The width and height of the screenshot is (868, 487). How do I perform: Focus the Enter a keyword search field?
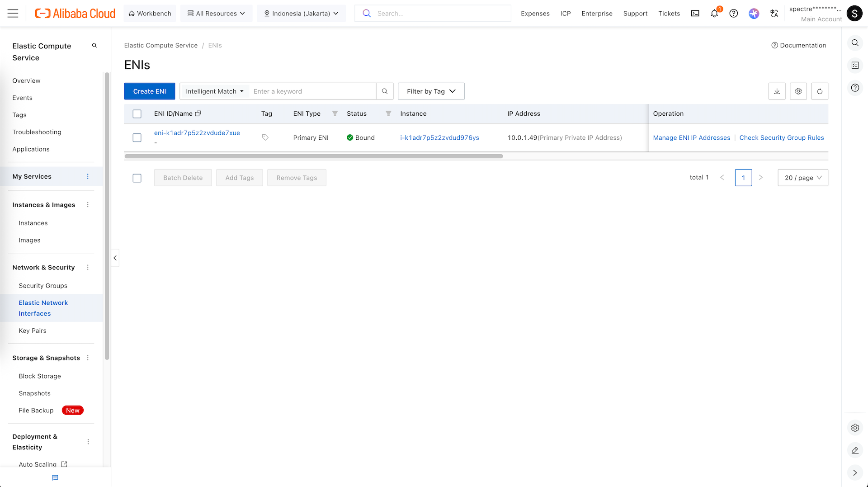tap(312, 91)
